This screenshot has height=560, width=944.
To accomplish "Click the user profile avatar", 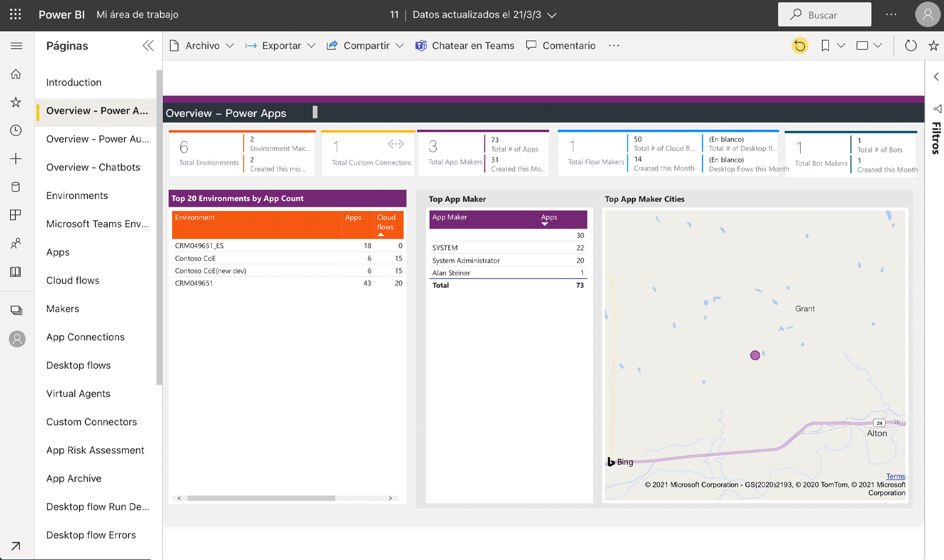I will pyautogui.click(x=927, y=15).
